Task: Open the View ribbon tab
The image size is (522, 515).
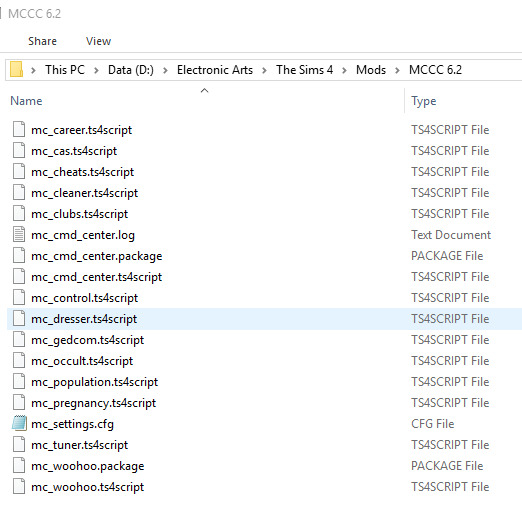Action: (x=98, y=41)
